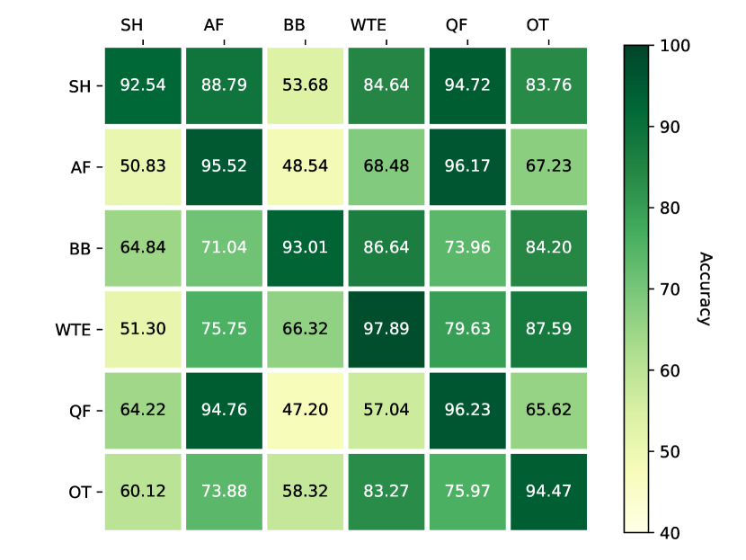Select the cell with value 97.89
This screenshot has width=746, height=560.
tap(386, 329)
